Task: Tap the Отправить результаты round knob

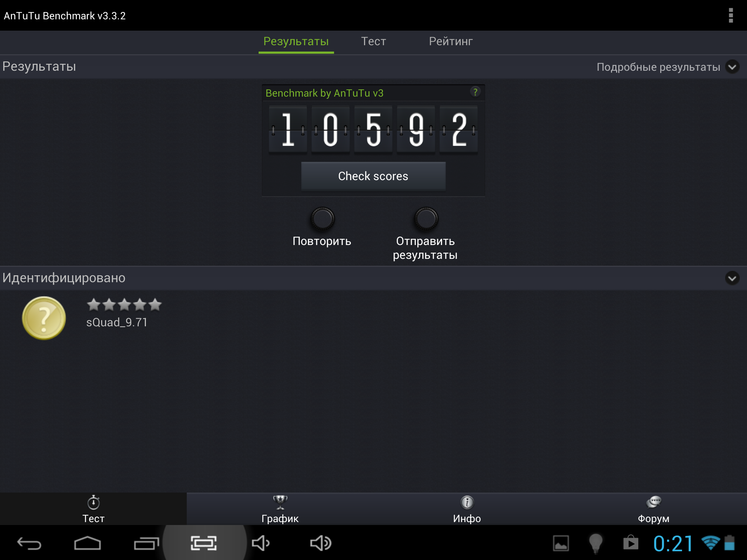Action: pos(426,219)
